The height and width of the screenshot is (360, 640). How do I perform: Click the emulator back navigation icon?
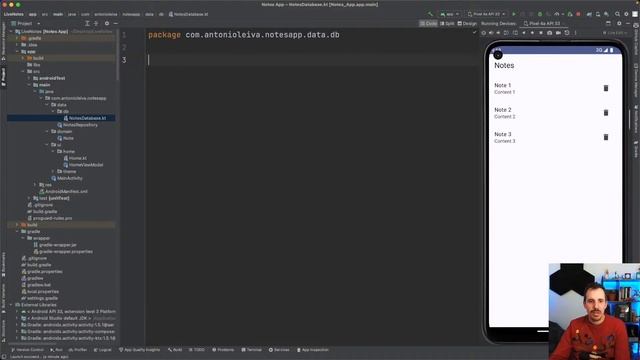click(x=524, y=33)
